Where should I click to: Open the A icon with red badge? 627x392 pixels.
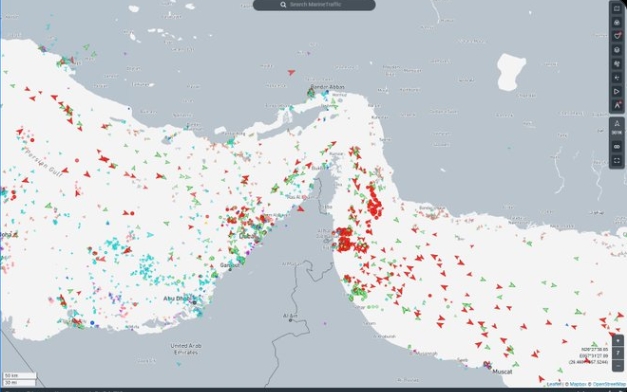point(617,106)
